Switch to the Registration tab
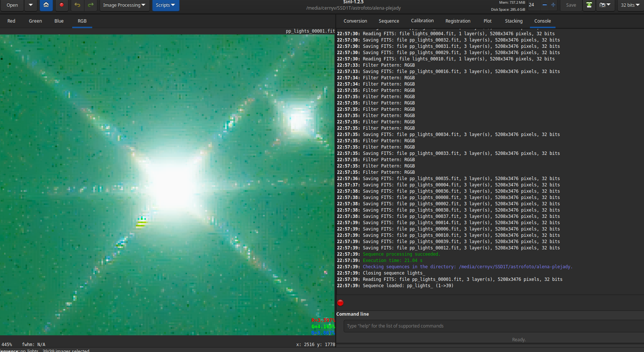This screenshot has width=644, height=352. point(458,21)
